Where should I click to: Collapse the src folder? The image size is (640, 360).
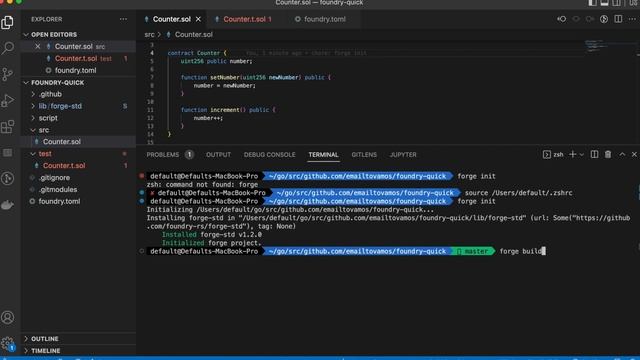[44, 130]
